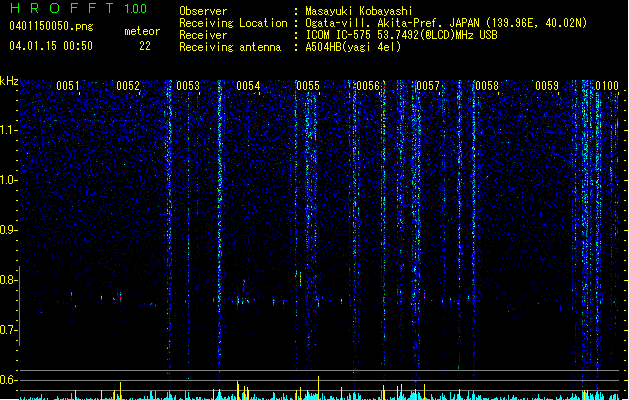Click the 0059 time marker
This screenshot has width=629, height=400.
coord(547,86)
